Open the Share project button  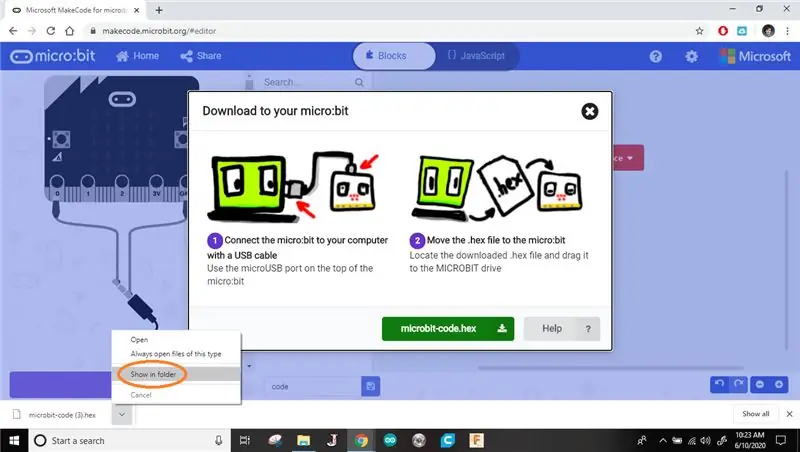click(201, 56)
